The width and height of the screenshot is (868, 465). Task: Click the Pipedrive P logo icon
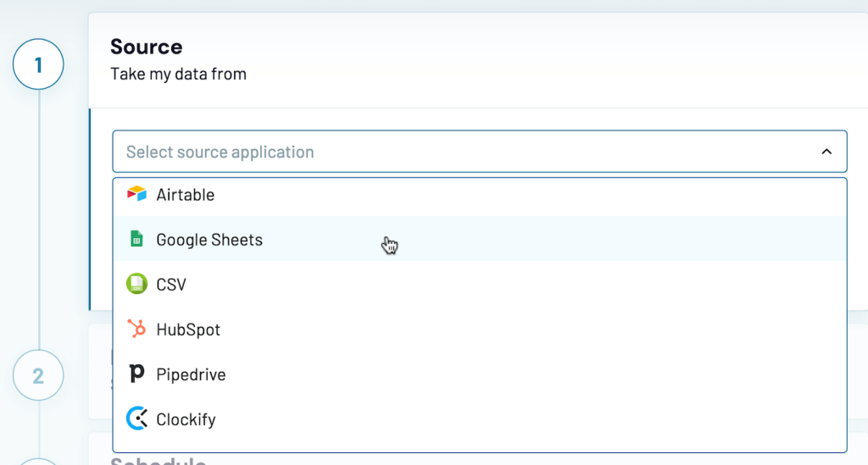(136, 374)
